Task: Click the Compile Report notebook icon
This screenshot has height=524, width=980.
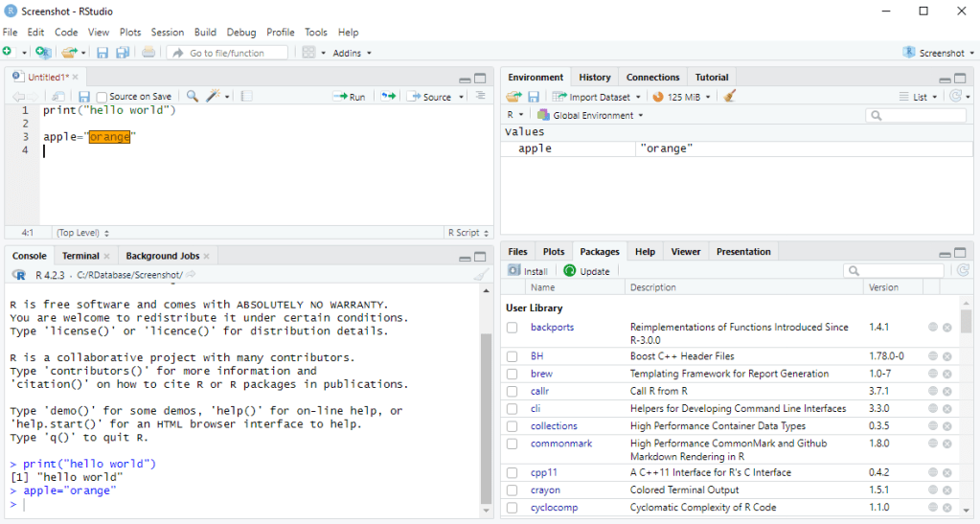Action: [246, 97]
